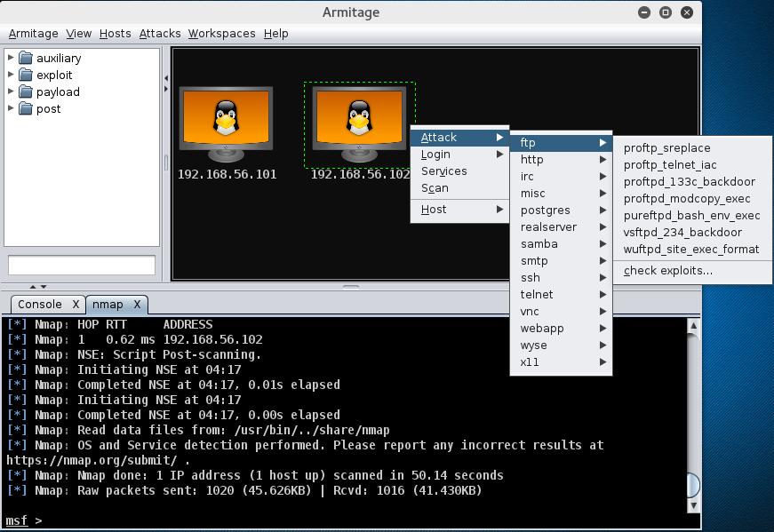
Task: Open the Attacks menu
Action: pos(160,34)
